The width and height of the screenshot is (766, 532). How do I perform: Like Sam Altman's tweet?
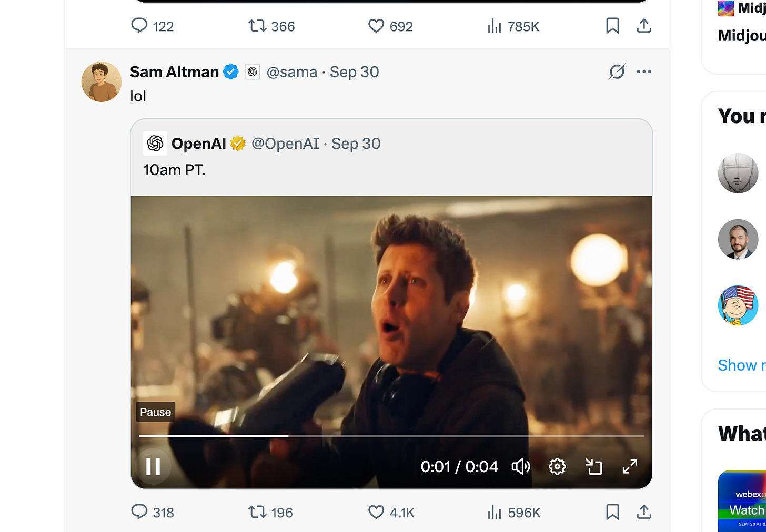pyautogui.click(x=376, y=512)
